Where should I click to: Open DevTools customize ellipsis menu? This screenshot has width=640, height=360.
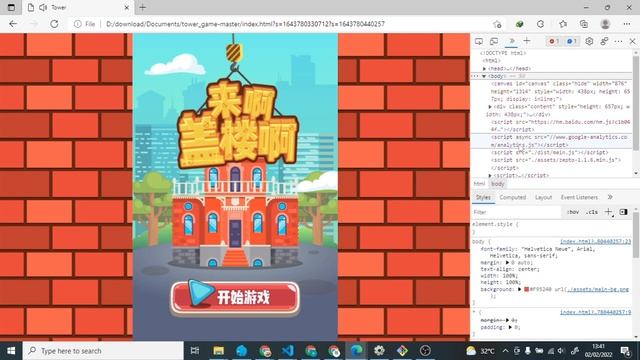coord(618,41)
